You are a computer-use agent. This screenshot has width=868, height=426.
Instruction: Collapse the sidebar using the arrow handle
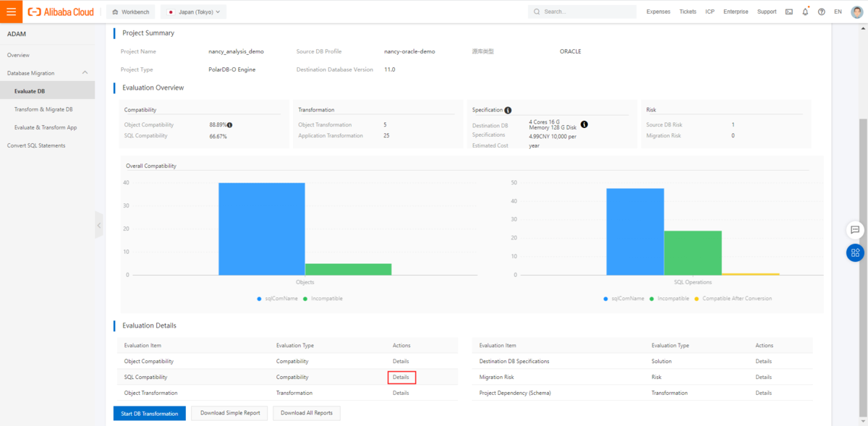(99, 225)
